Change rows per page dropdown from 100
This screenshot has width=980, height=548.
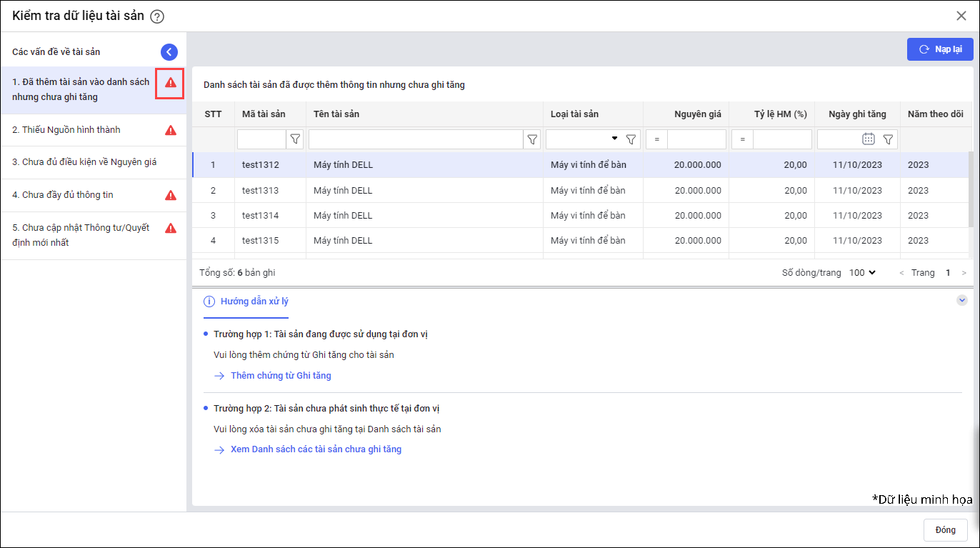coord(862,273)
